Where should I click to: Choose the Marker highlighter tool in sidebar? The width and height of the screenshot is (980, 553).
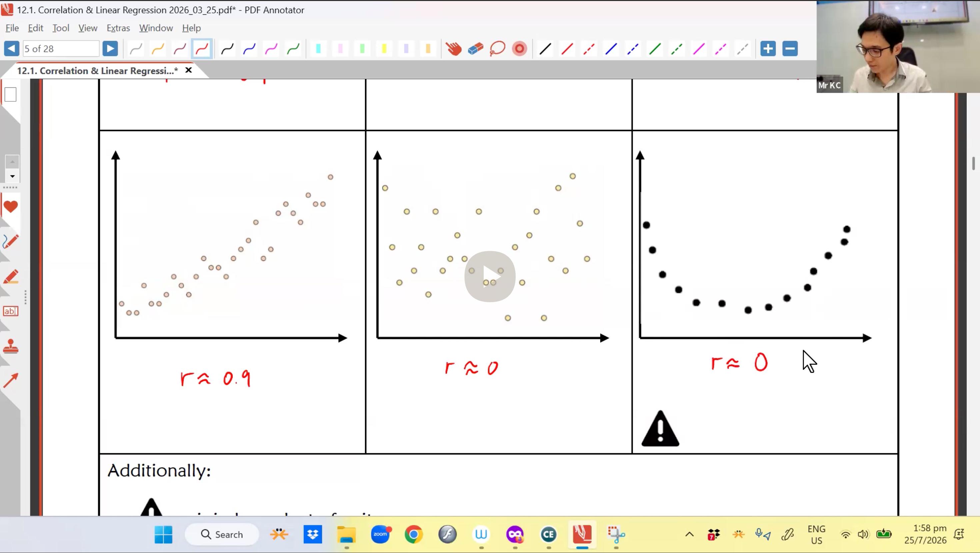pyautogui.click(x=10, y=277)
